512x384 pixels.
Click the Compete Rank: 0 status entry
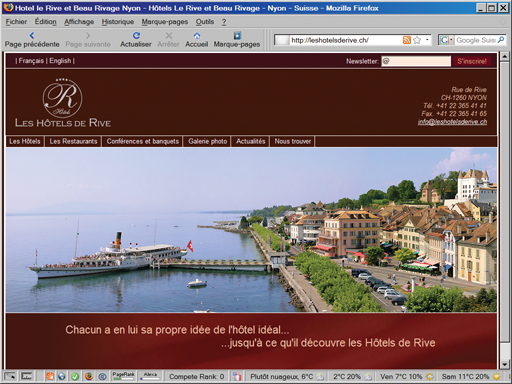click(x=196, y=377)
